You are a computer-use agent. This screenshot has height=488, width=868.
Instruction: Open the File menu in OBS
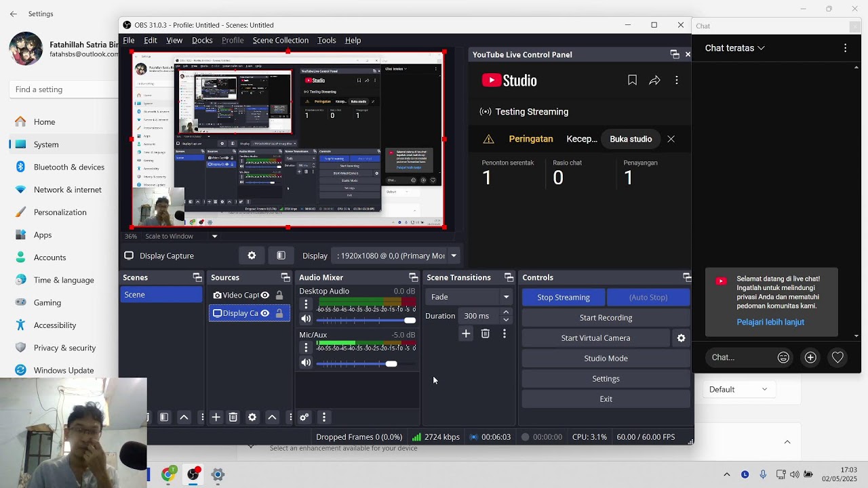pyautogui.click(x=128, y=40)
